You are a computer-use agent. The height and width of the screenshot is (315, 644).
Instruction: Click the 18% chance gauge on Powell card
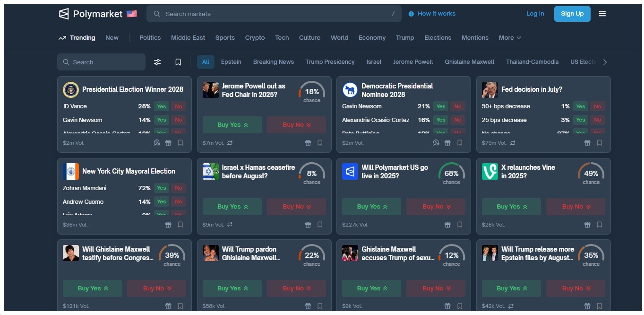pos(312,92)
